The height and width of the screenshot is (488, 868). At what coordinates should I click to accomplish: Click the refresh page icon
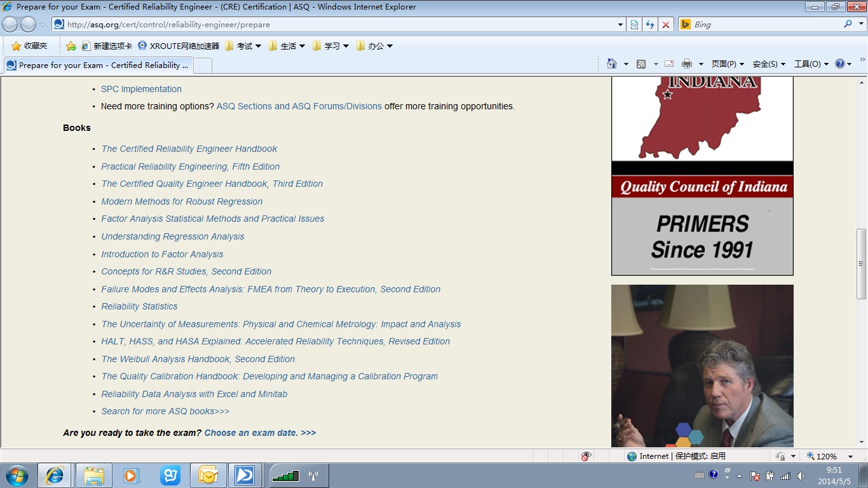point(649,25)
